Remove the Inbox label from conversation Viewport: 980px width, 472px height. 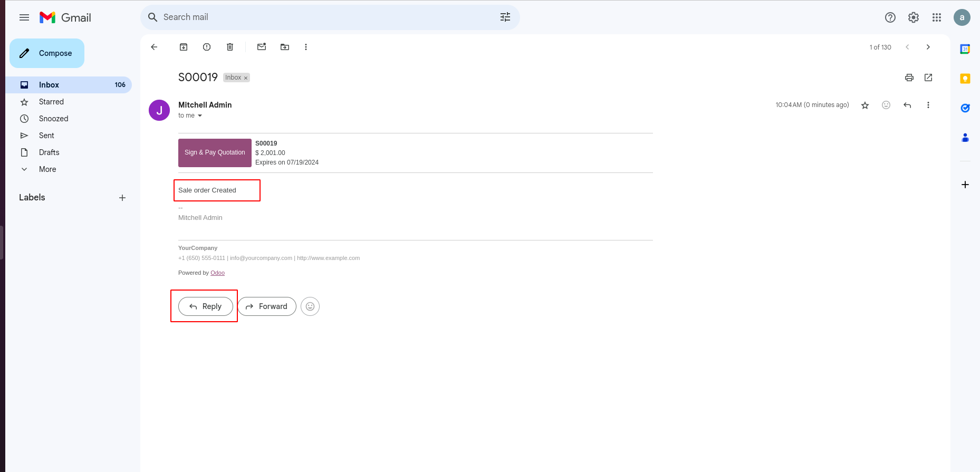(x=246, y=78)
